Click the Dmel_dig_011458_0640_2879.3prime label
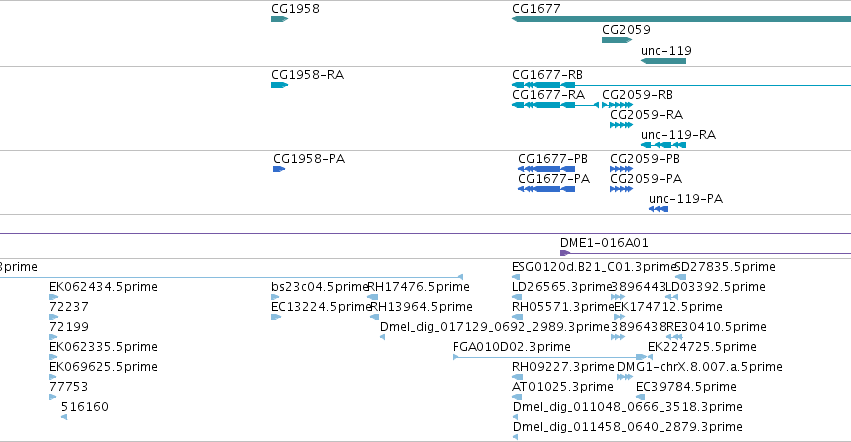This screenshot has height=442, width=851. (627, 427)
